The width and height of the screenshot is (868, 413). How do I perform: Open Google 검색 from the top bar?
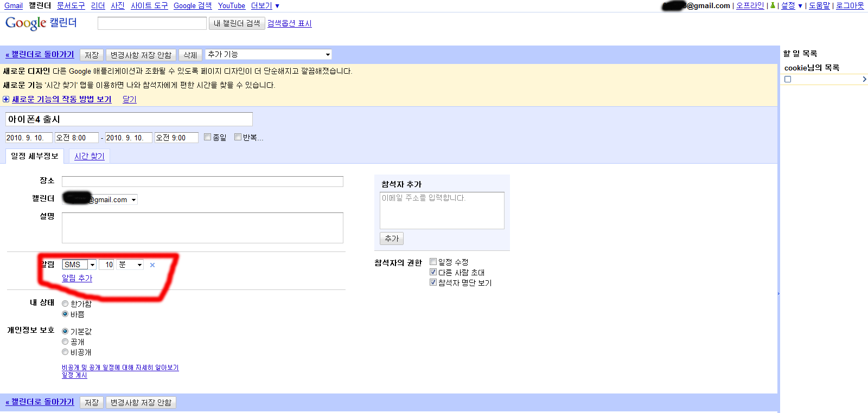[x=193, y=5]
